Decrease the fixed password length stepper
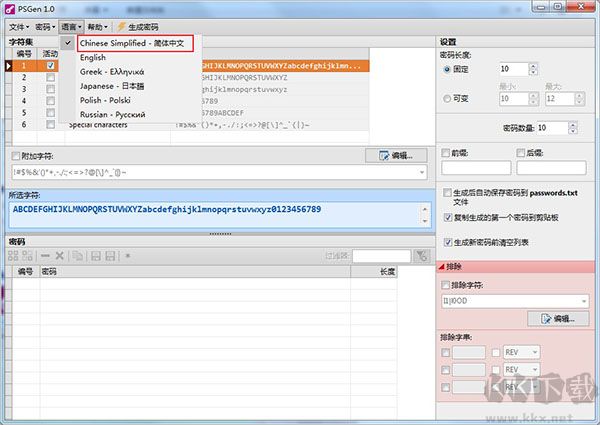600x425 pixels. tap(533, 72)
